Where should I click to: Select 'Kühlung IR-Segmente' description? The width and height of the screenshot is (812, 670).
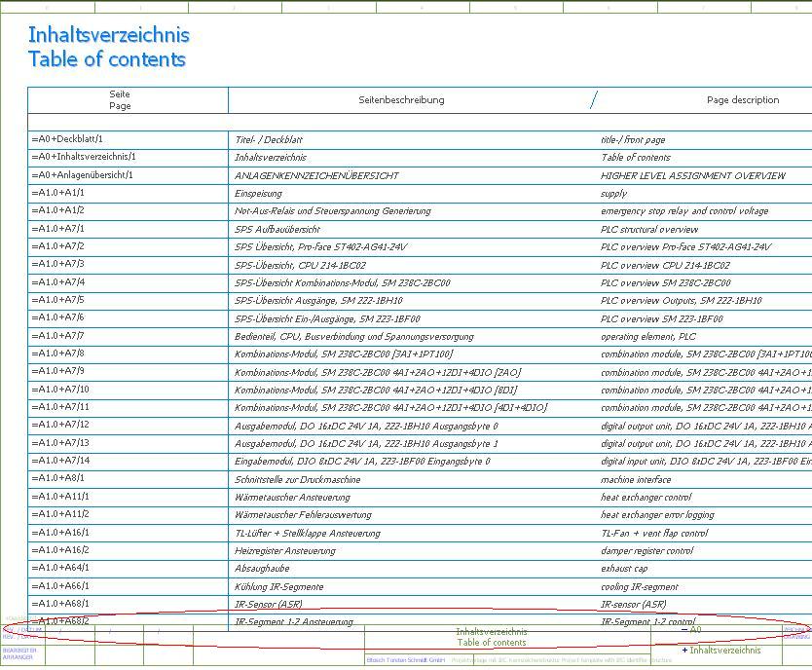pyautogui.click(x=278, y=586)
